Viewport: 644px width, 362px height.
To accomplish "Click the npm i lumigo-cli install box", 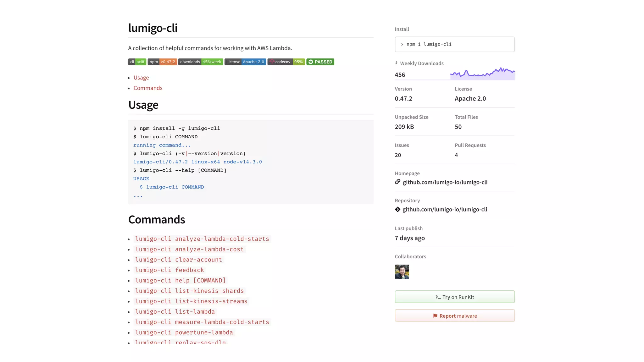I will [454, 44].
